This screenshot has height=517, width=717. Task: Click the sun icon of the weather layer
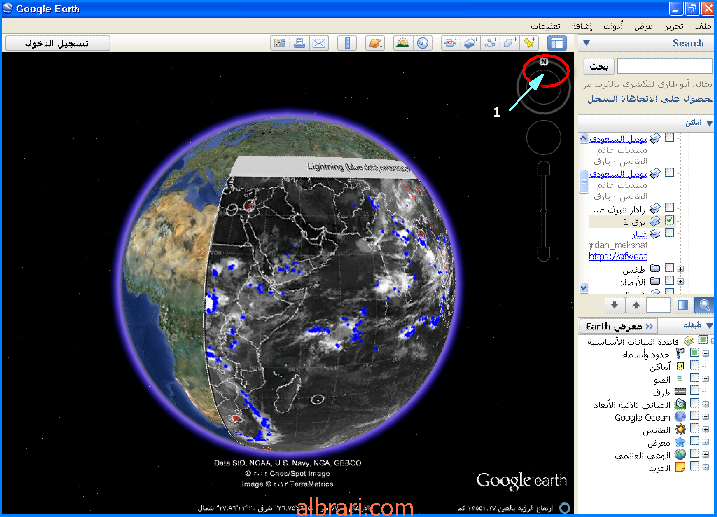680,429
